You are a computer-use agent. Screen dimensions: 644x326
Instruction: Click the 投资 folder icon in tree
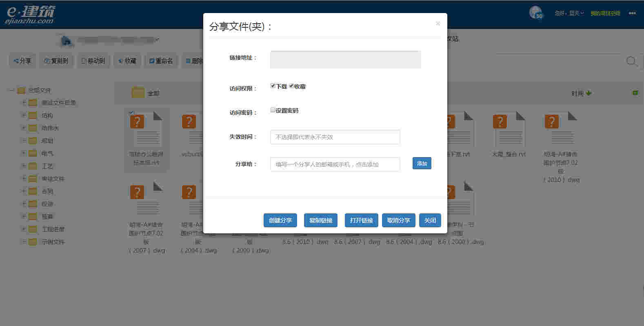pos(33,204)
